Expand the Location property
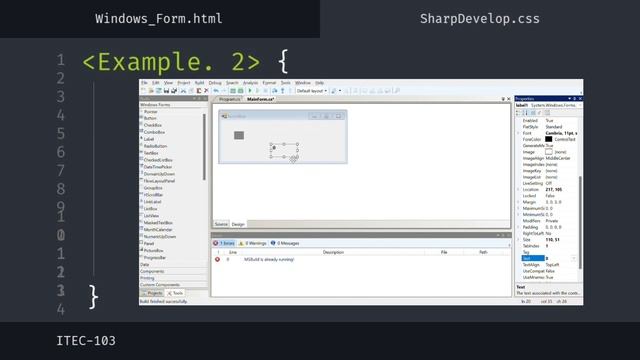The width and height of the screenshot is (640, 360). point(518,190)
